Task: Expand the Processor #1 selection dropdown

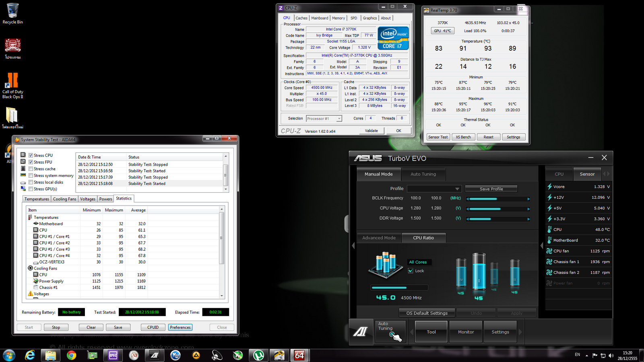Action: pos(339,119)
